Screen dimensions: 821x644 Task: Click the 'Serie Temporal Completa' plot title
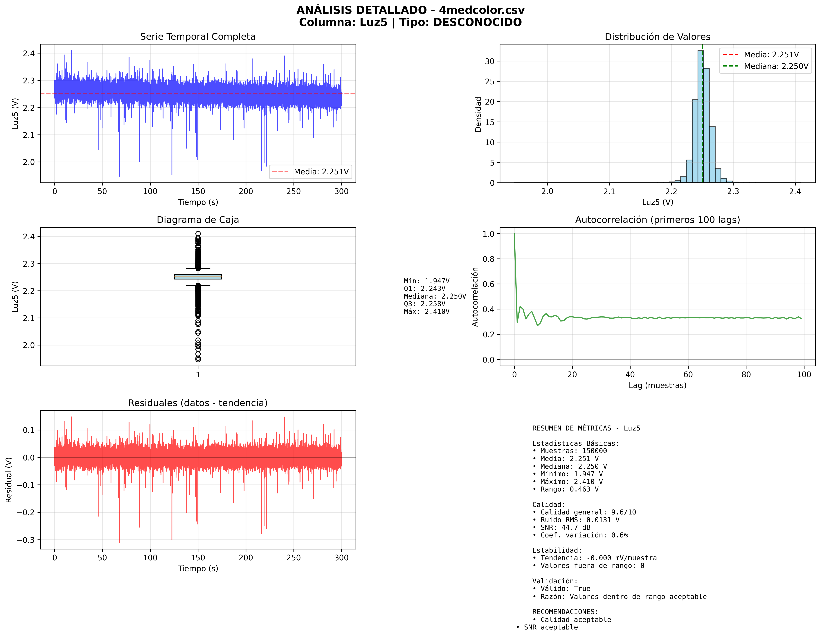(197, 37)
